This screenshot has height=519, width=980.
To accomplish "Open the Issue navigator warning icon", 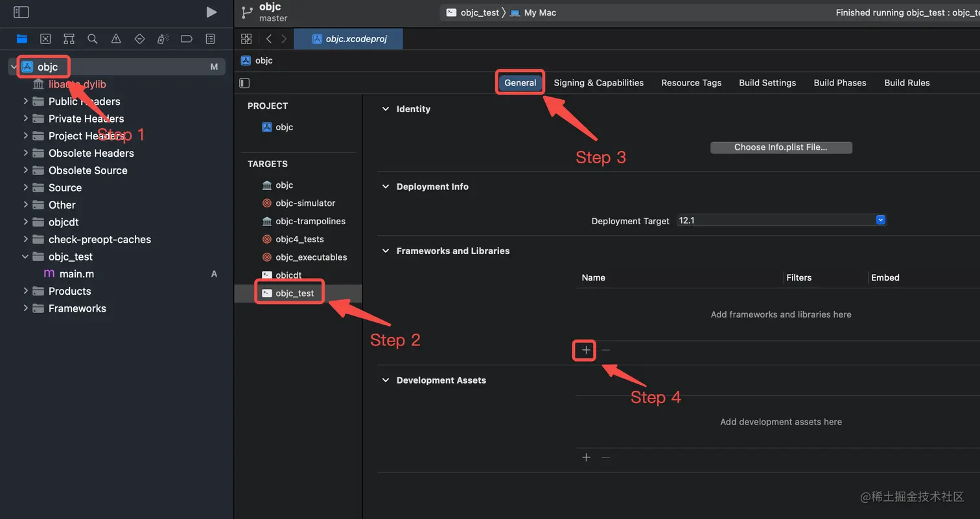I will pyautogui.click(x=116, y=39).
